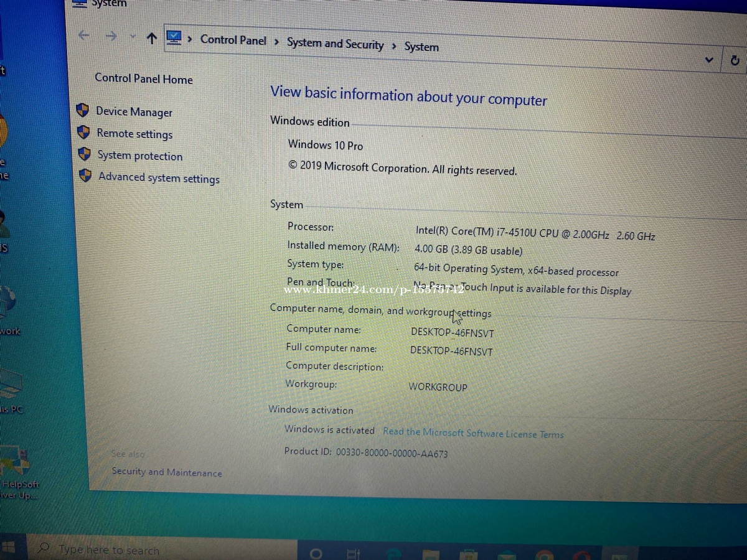Click the 'Windows is activated' text

tap(329, 429)
